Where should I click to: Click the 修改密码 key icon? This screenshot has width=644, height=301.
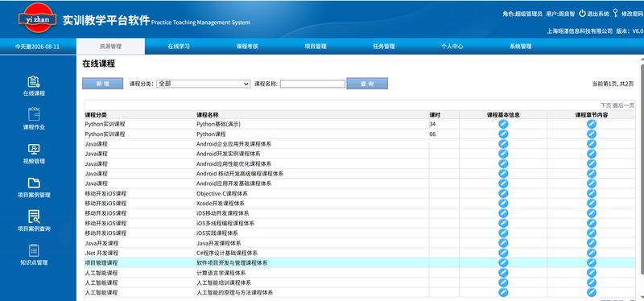point(615,13)
